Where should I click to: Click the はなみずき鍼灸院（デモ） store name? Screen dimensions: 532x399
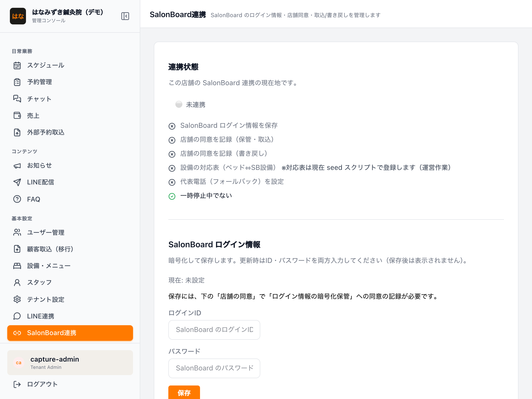coord(68,12)
